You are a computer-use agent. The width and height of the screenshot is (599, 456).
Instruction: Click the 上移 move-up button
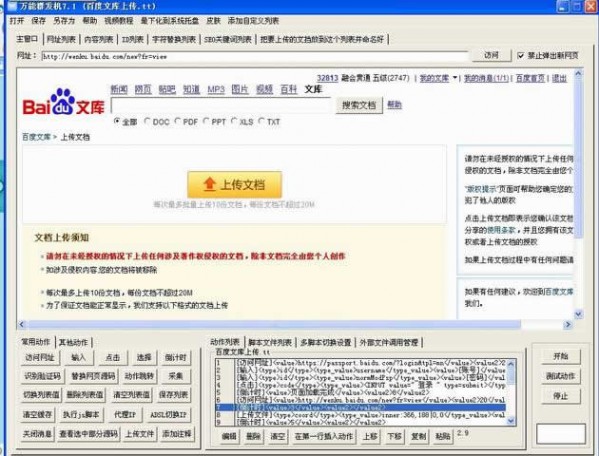[370, 436]
